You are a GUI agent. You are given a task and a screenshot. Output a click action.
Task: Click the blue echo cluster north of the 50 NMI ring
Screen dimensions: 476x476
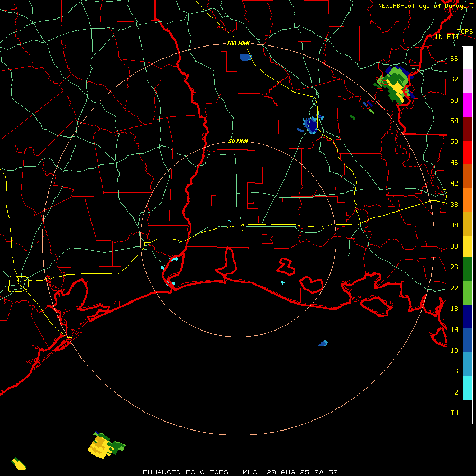(x=311, y=125)
